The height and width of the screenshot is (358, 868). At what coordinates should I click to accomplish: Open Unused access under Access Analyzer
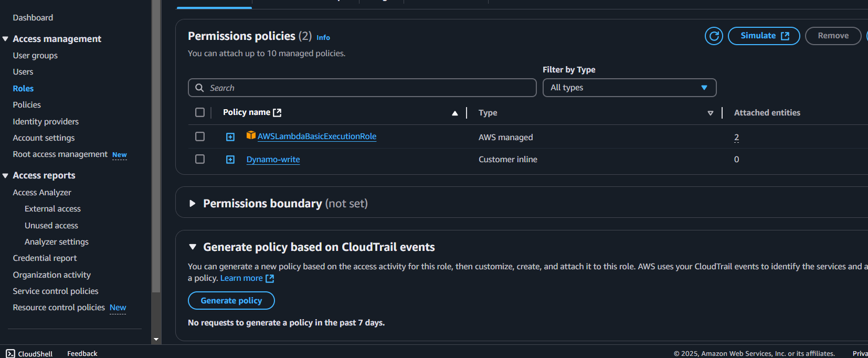click(51, 225)
